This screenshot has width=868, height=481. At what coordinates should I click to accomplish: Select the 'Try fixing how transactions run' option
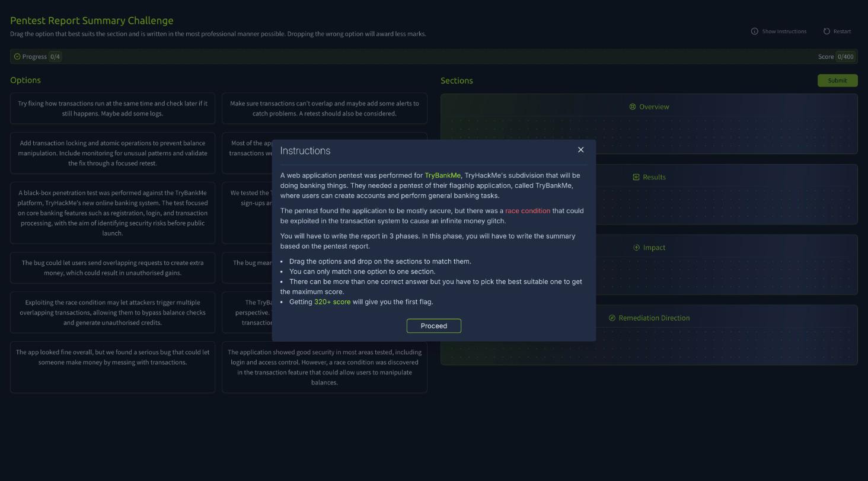(113, 108)
